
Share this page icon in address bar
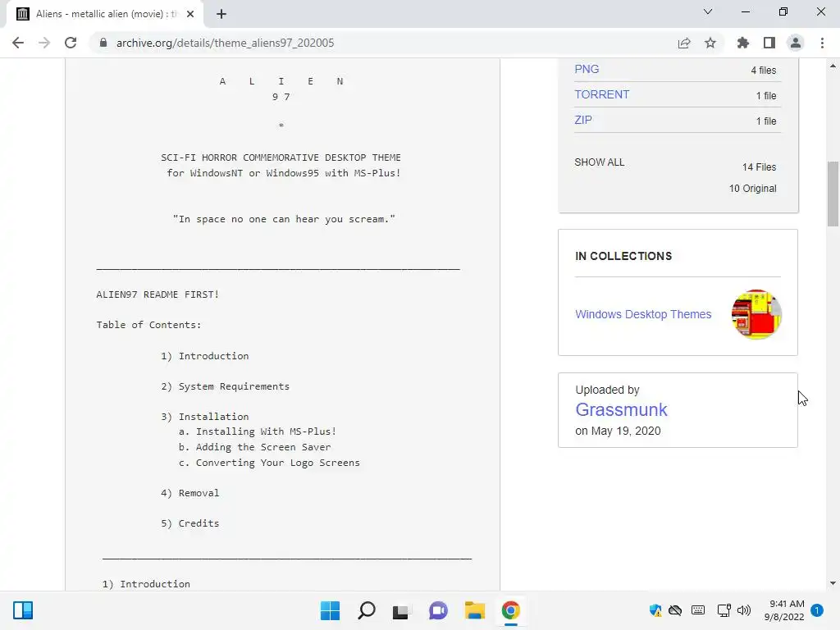(684, 43)
